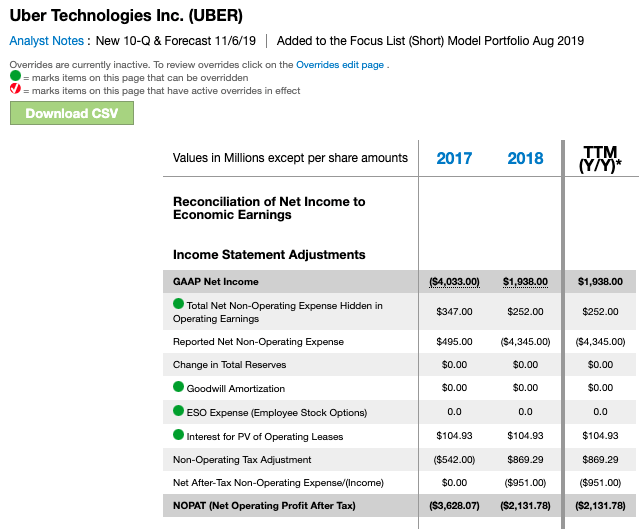
Task: Click TTM NOPAT value ($2,131.78)
Action: 600,506
